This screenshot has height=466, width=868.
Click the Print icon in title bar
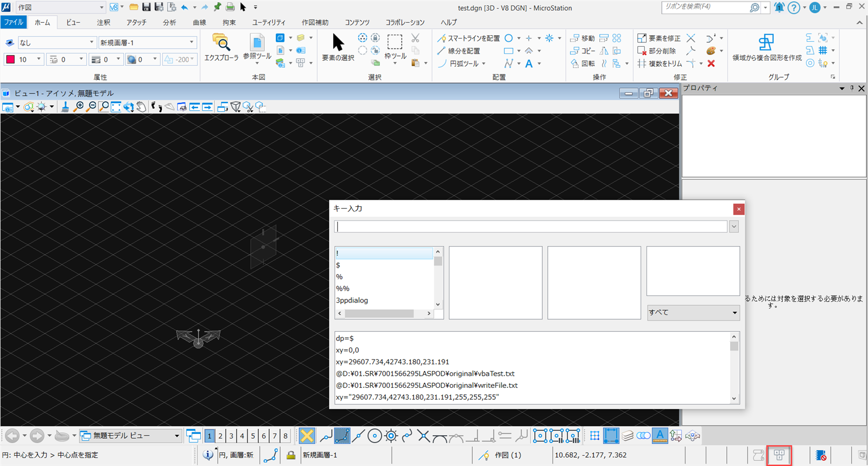pos(230,7)
